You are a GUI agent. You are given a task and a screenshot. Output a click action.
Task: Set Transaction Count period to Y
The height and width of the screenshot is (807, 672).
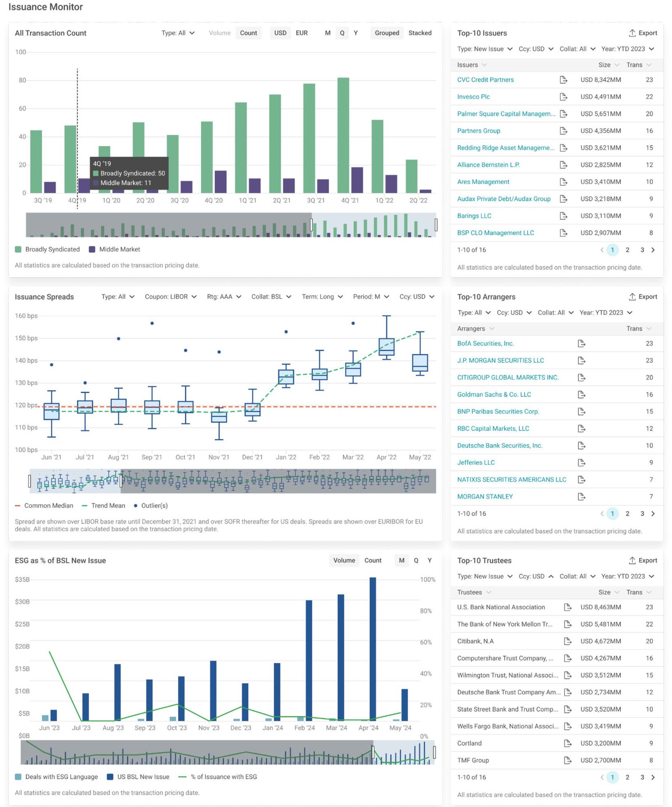coord(356,33)
